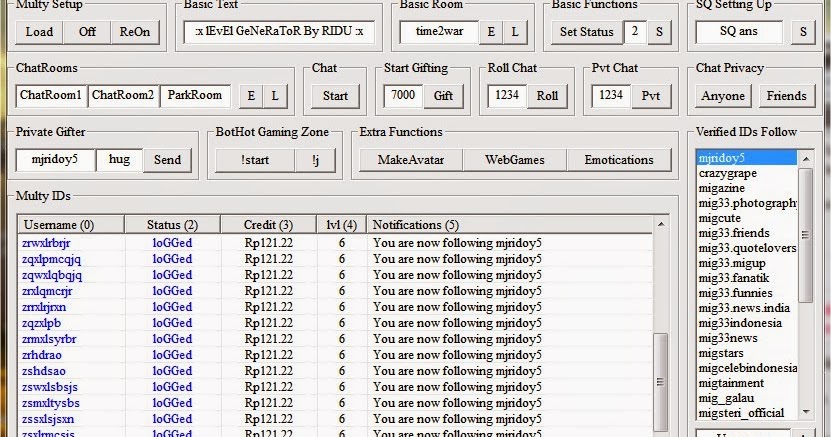Select the zrwxlrbrjr username row
The height and width of the screenshot is (437, 831).
[x=46, y=243]
